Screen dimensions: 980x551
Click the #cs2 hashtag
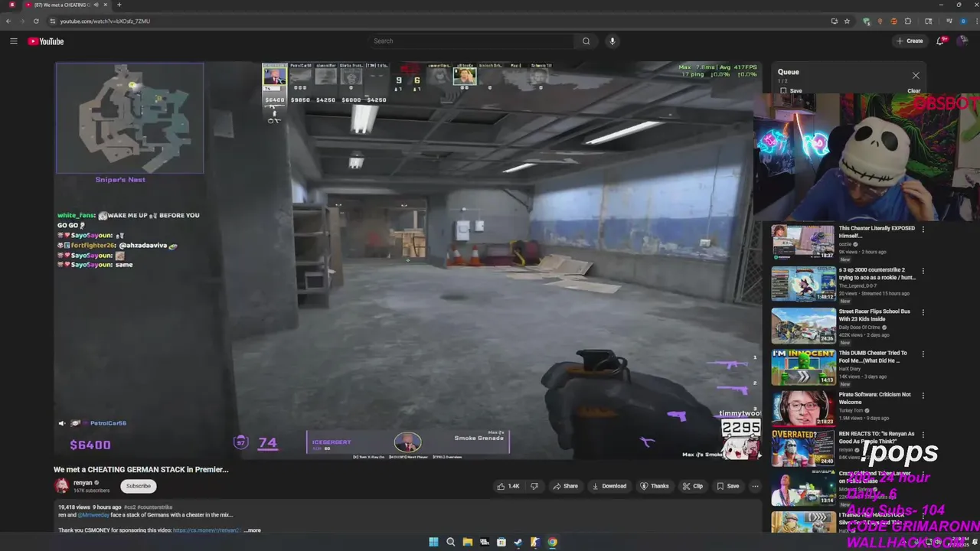coord(130,507)
